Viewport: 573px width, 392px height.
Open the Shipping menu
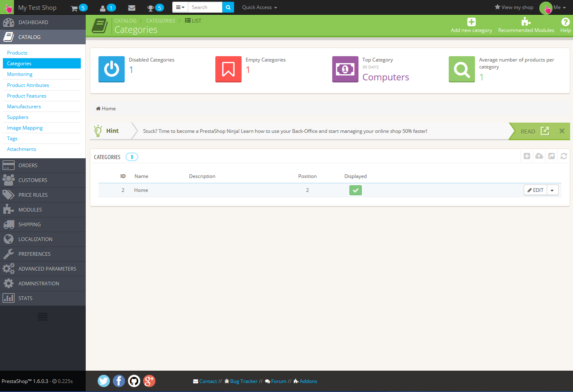43,224
